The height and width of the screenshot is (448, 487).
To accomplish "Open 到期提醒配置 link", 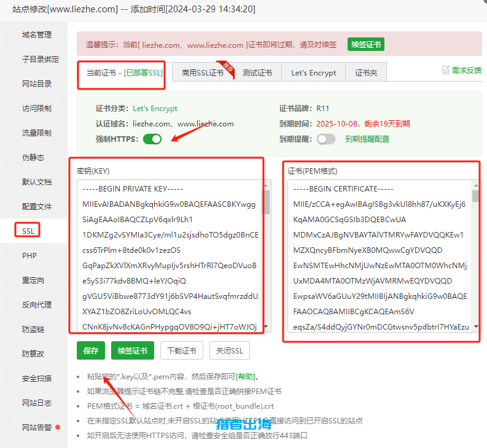I will pyautogui.click(x=367, y=139).
